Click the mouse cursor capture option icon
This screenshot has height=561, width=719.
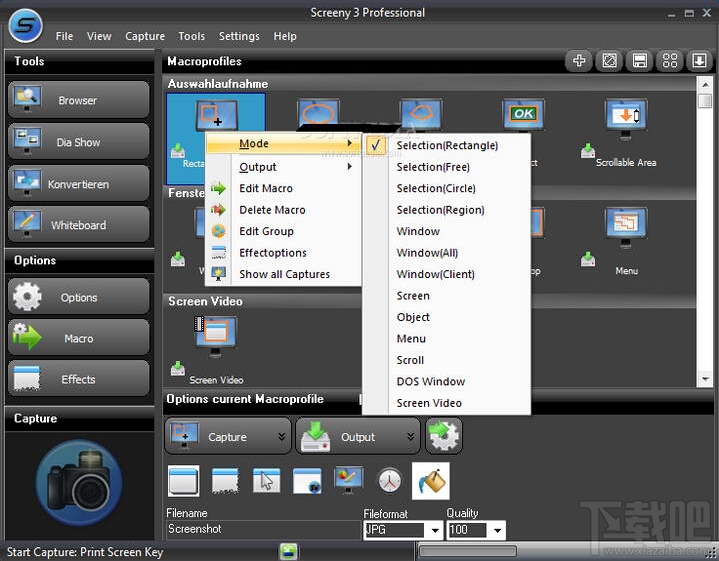266,481
